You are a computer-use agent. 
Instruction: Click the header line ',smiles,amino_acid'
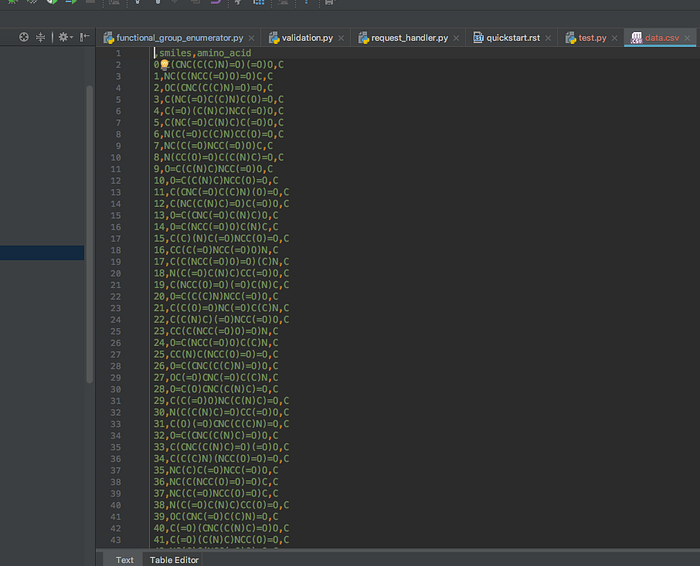(x=203, y=53)
